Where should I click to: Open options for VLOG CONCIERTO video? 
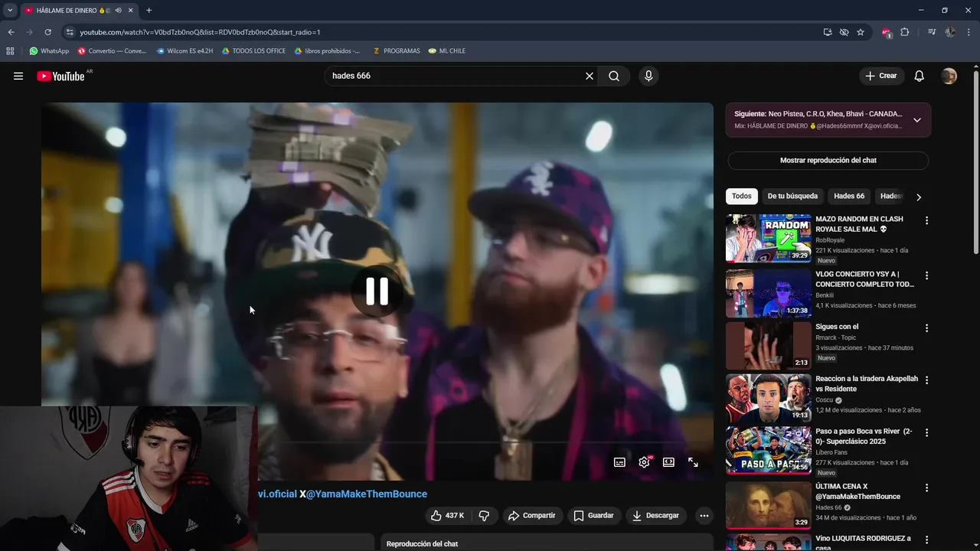926,275
